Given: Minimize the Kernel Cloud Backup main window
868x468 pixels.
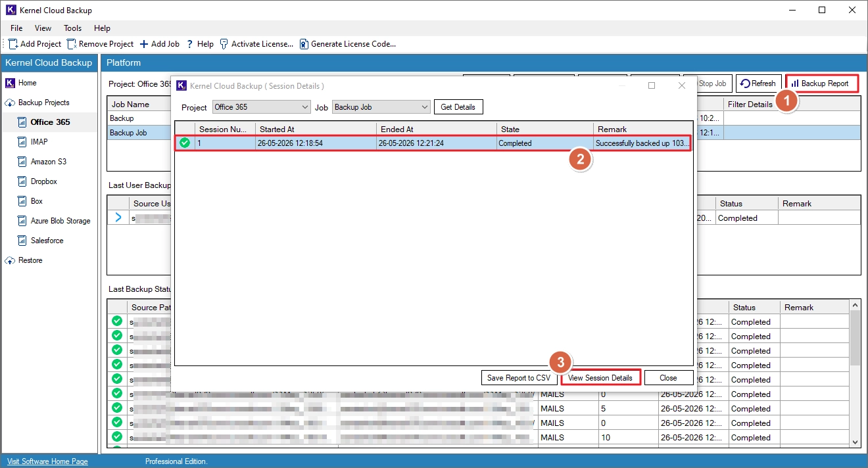Looking at the screenshot, I should tap(793, 10).
